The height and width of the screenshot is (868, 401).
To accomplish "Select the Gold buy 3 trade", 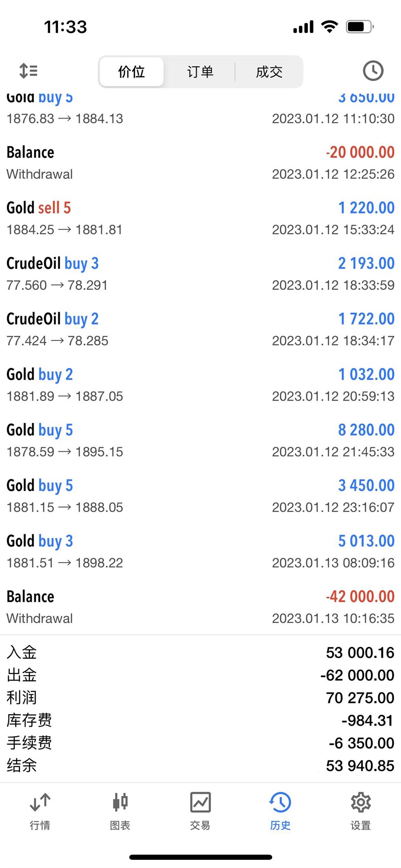I will pyautogui.click(x=200, y=552).
